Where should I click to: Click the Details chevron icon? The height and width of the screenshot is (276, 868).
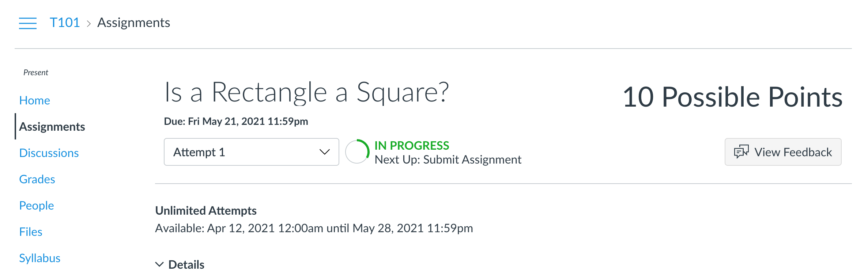coord(159,264)
